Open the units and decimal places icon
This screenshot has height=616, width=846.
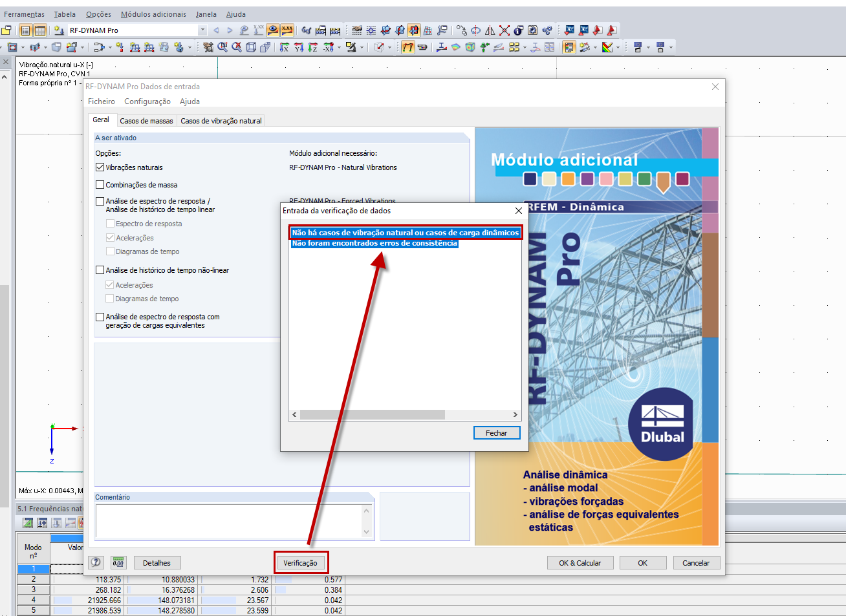point(118,562)
